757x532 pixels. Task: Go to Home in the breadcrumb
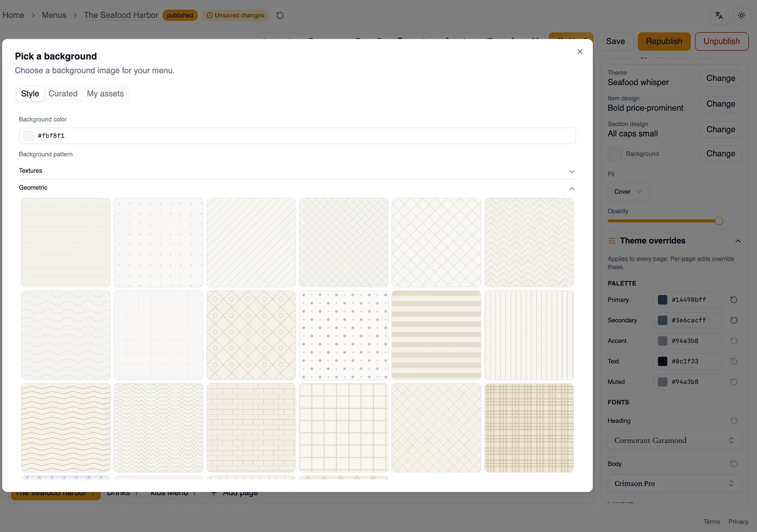coord(13,15)
